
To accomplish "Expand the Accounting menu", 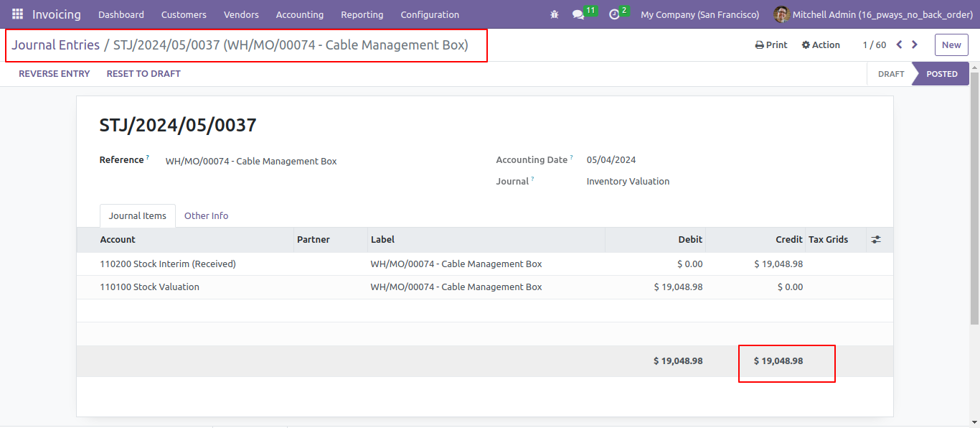I will (300, 14).
